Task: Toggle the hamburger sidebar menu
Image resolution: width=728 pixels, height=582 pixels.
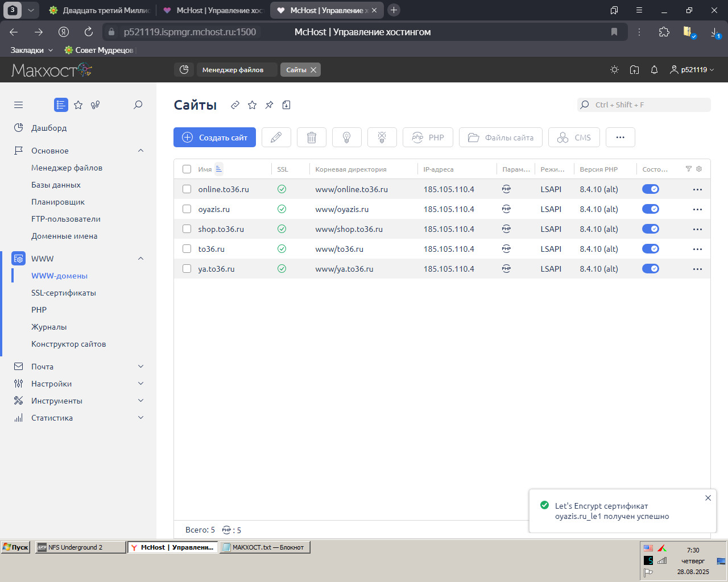Action: pyautogui.click(x=19, y=105)
